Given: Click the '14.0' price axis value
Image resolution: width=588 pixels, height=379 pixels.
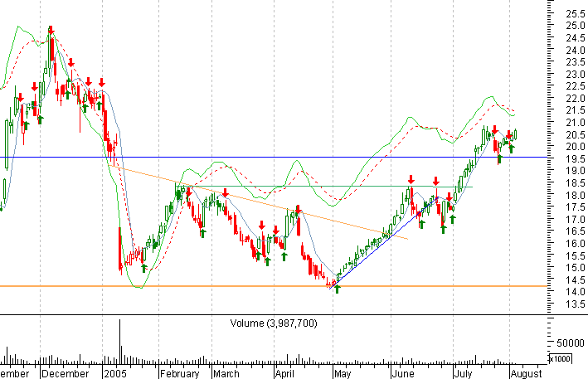Looking at the screenshot, I should tap(575, 292).
